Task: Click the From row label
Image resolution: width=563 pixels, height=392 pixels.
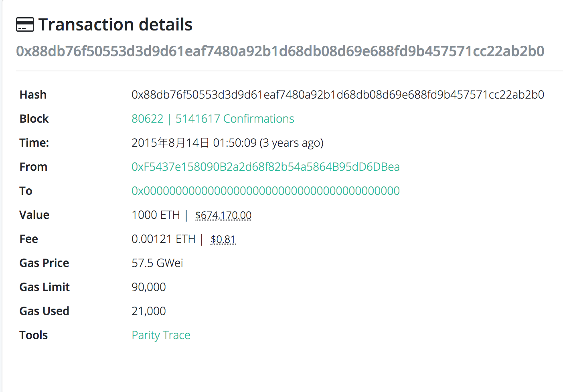Action: 33,167
